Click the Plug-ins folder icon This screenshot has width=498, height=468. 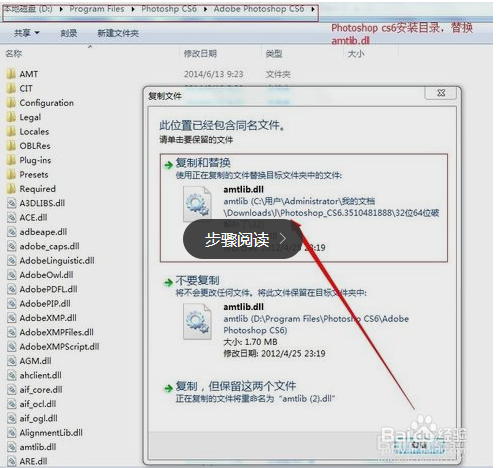click(11, 160)
